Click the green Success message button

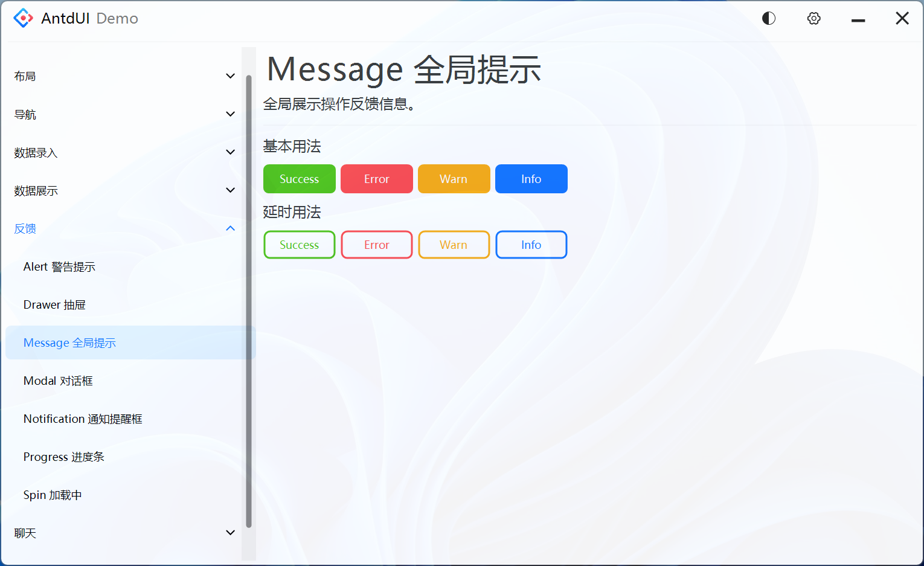[x=299, y=179]
